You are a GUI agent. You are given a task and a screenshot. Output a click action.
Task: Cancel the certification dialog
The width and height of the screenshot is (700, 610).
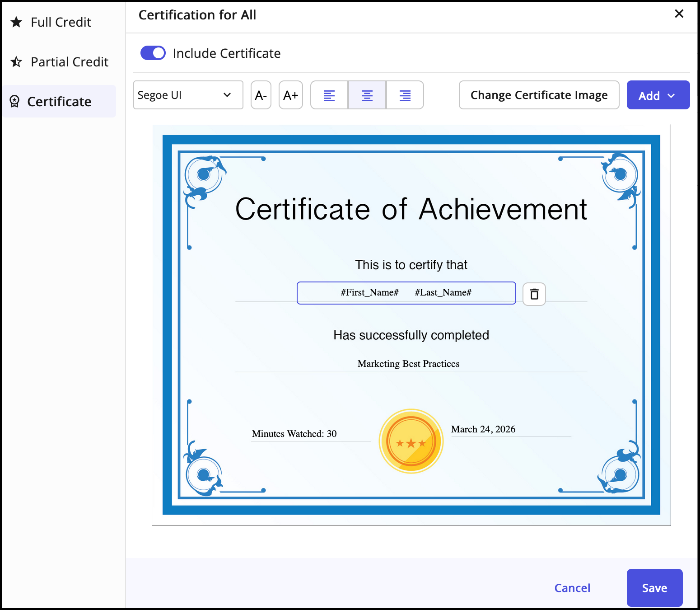pyautogui.click(x=572, y=588)
